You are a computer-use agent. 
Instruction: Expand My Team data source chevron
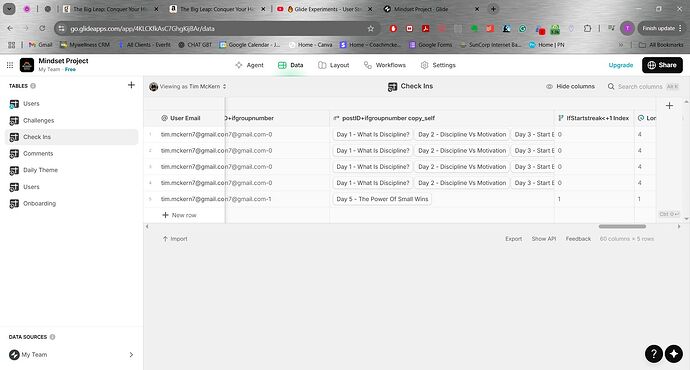tap(131, 355)
